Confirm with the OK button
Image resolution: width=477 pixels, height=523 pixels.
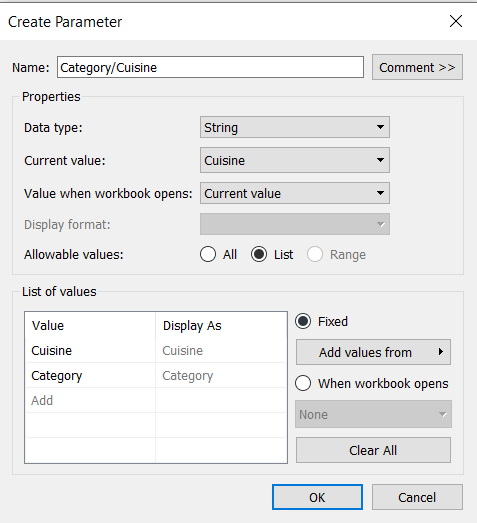point(317,497)
